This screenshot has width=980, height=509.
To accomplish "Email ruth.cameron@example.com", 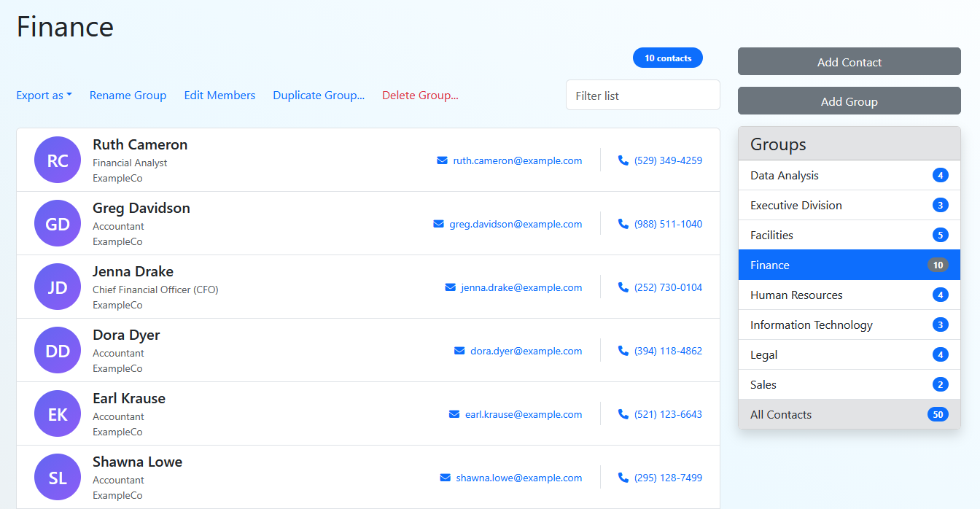I will point(518,160).
